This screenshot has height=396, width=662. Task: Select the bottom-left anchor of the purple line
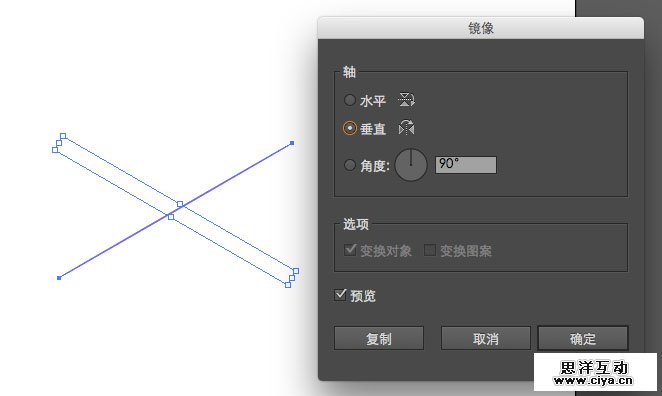(59, 278)
